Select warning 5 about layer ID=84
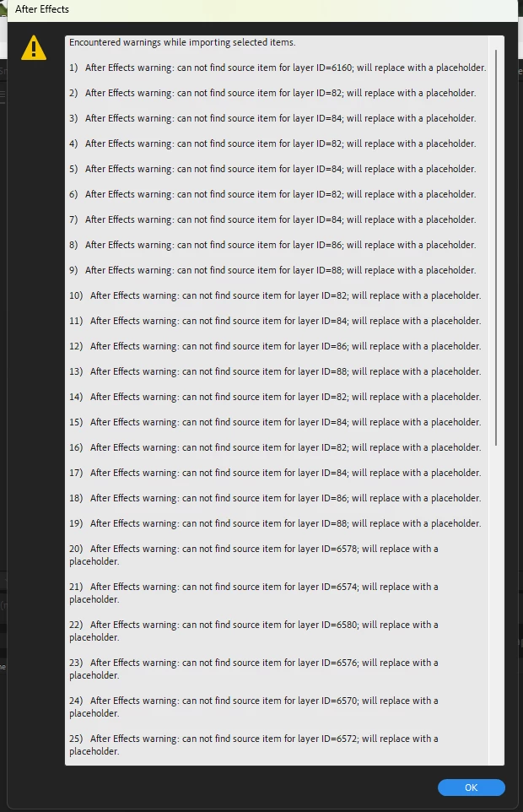 (x=272, y=170)
